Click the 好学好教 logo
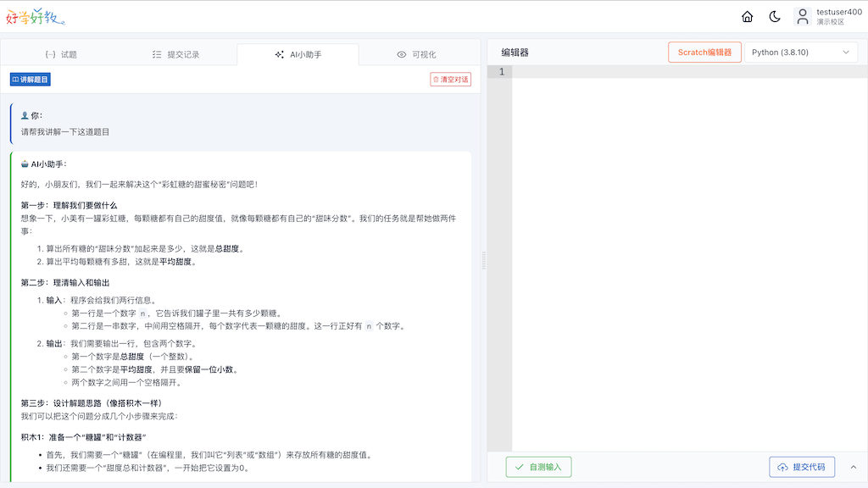This screenshot has width=868, height=488. point(34,15)
